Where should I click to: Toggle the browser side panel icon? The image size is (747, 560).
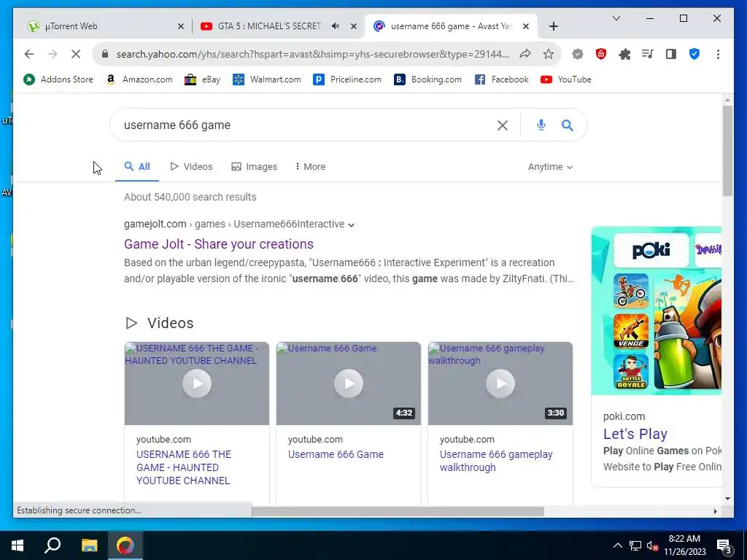pyautogui.click(x=671, y=54)
